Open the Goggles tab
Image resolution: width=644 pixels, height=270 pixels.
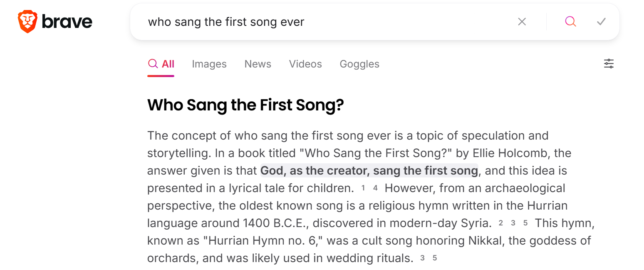pyautogui.click(x=359, y=64)
